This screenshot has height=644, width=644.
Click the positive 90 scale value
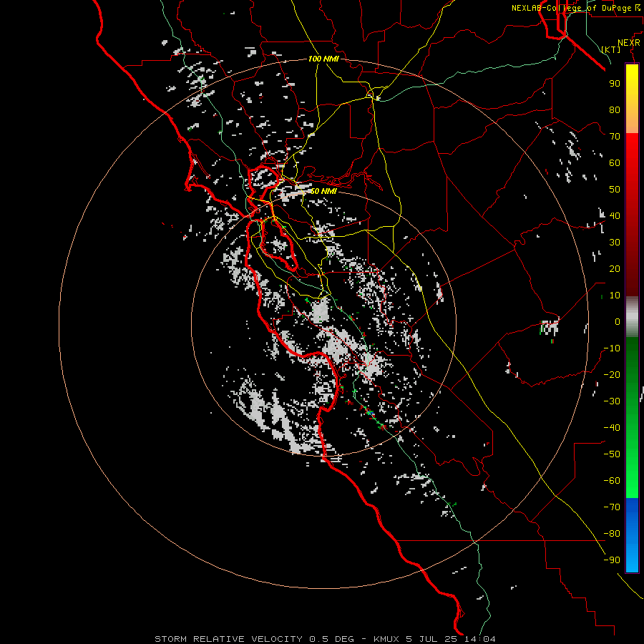coord(615,84)
